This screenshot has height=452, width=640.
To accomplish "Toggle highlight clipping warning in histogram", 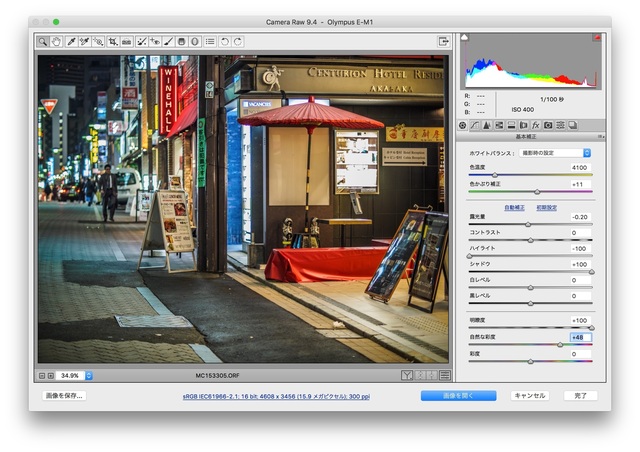I will (x=597, y=37).
